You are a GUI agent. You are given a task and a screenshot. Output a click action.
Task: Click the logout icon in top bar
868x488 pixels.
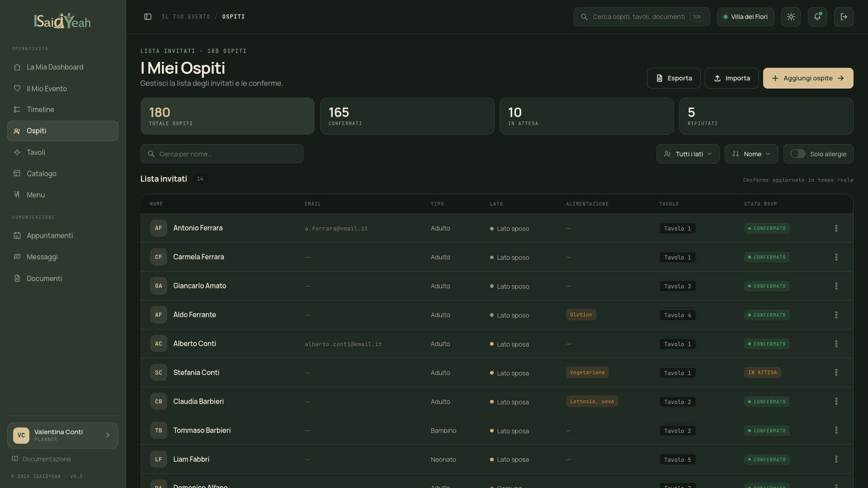pyautogui.click(x=844, y=17)
